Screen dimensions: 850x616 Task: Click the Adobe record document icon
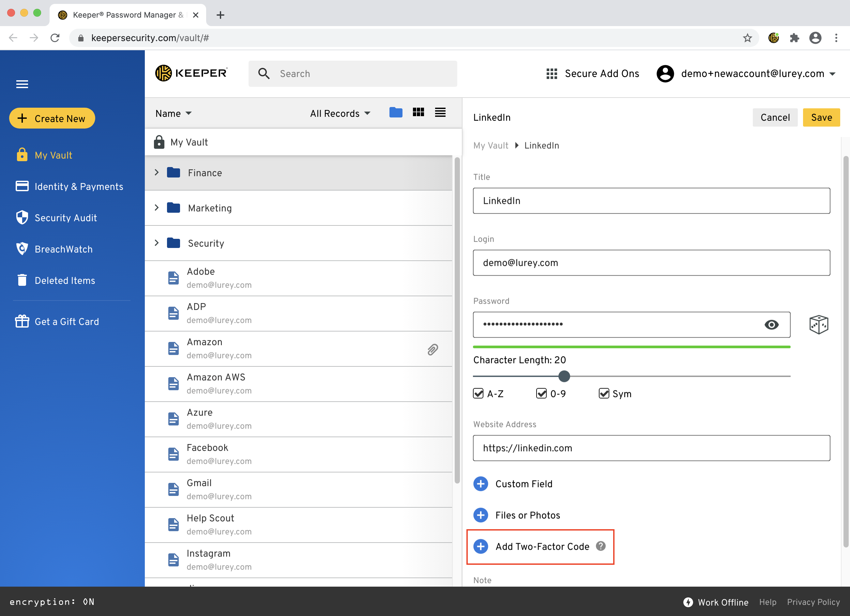[x=173, y=278]
